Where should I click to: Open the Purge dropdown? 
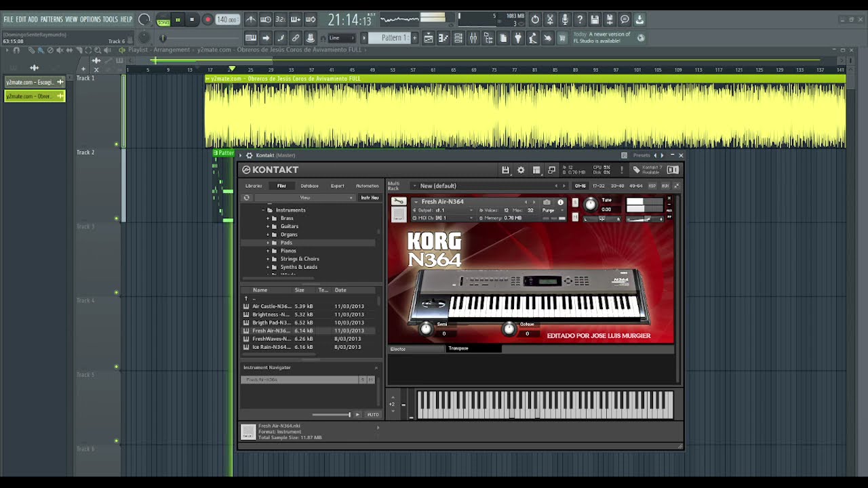click(x=552, y=210)
